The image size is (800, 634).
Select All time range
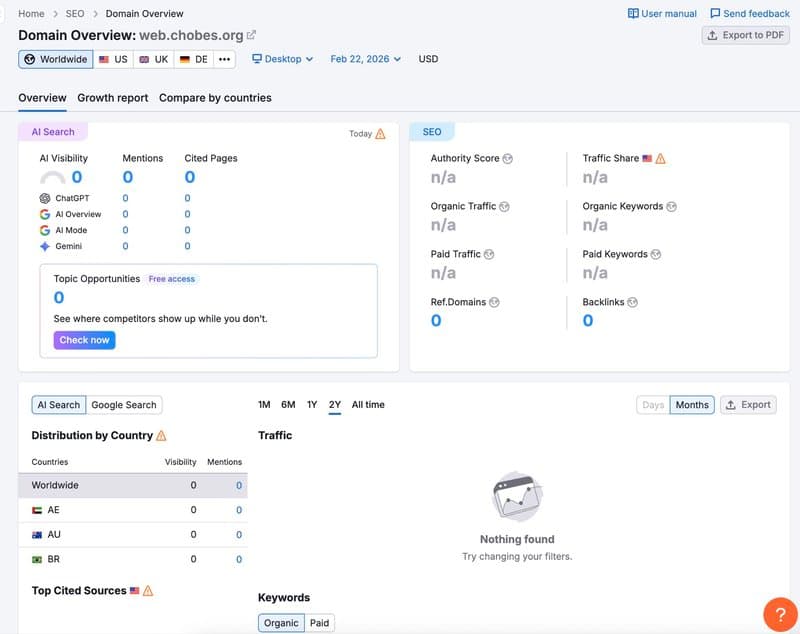pos(368,404)
